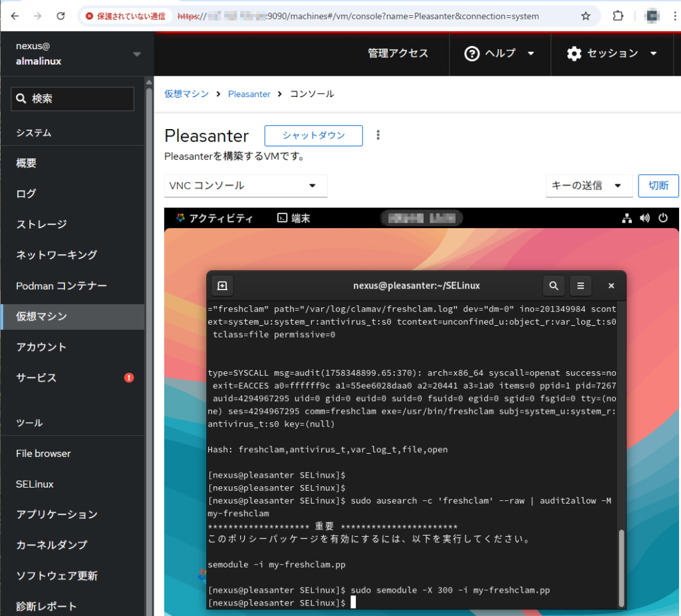This screenshot has height=616, width=681.
Task: Click the sidebar 検索 search field
Action: 72,98
